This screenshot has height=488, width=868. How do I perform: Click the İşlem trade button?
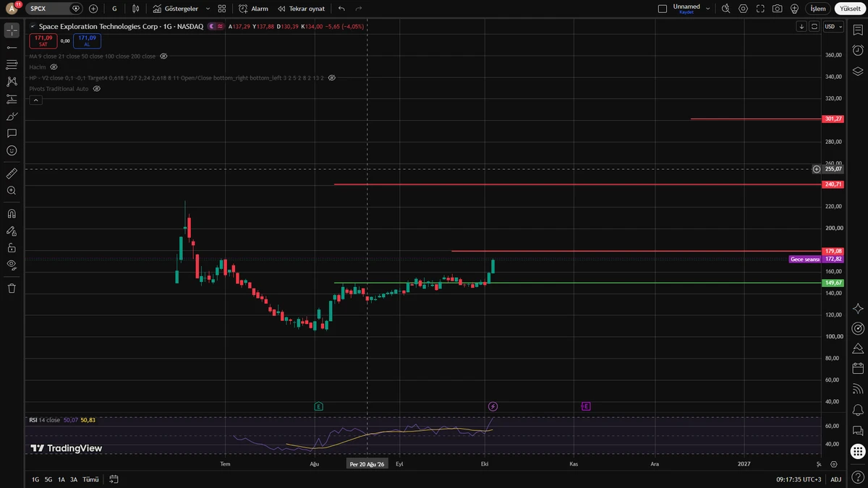click(817, 9)
